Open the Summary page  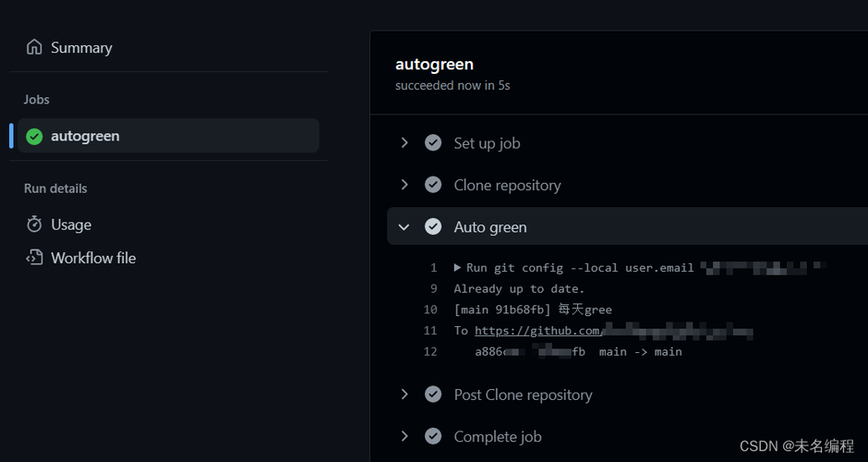[x=81, y=47]
